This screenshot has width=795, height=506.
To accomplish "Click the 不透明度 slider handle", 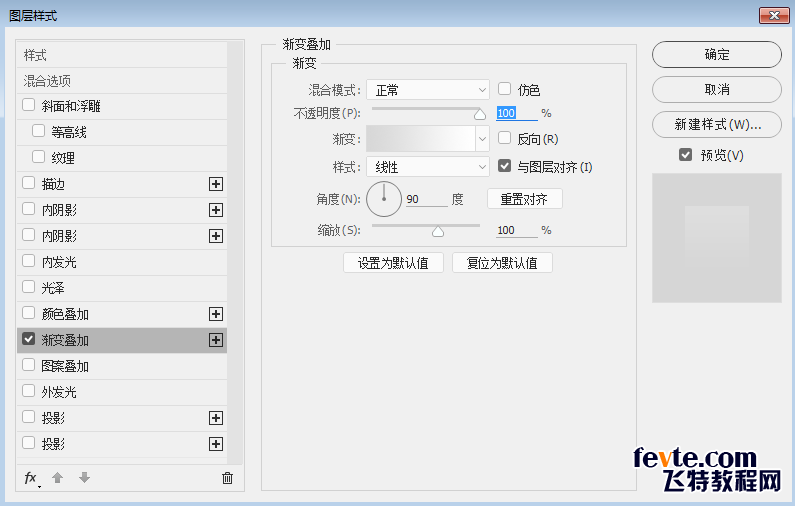I will click(x=480, y=115).
